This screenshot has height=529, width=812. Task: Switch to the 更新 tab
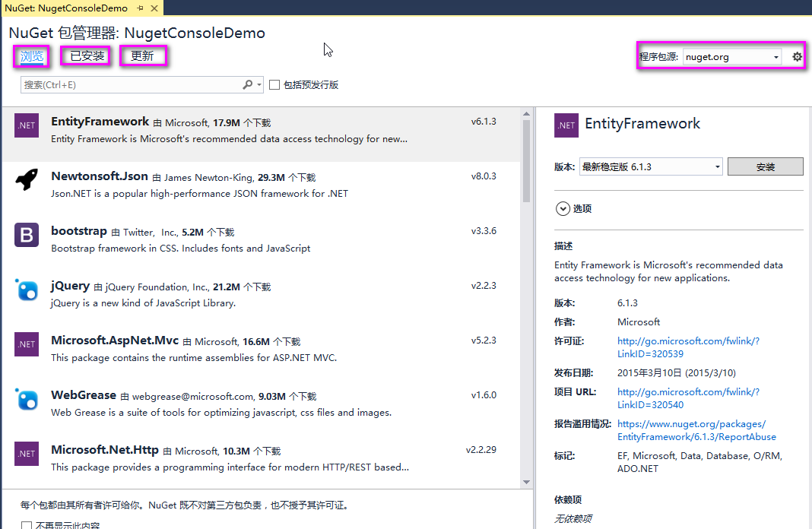[142, 56]
